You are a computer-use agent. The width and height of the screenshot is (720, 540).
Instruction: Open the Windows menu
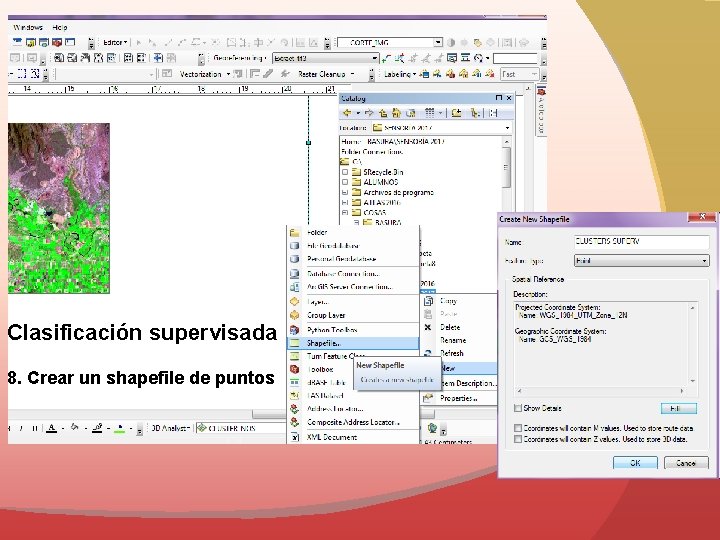(28, 28)
